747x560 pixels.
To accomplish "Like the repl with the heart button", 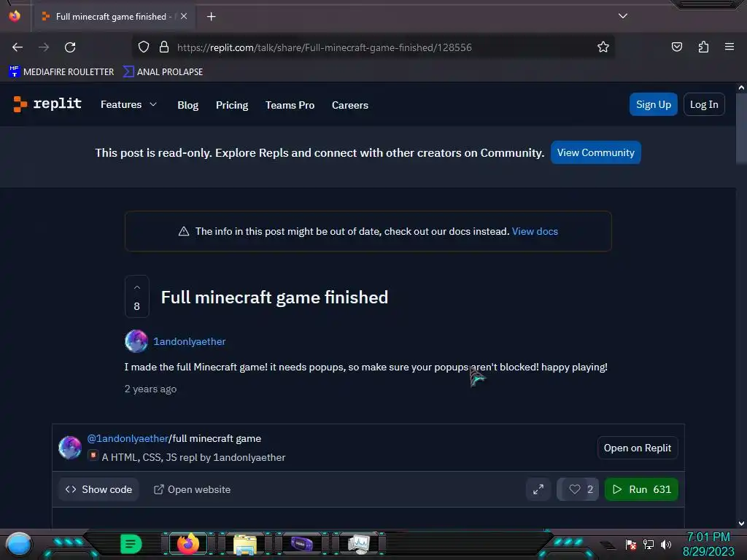I will 578,489.
